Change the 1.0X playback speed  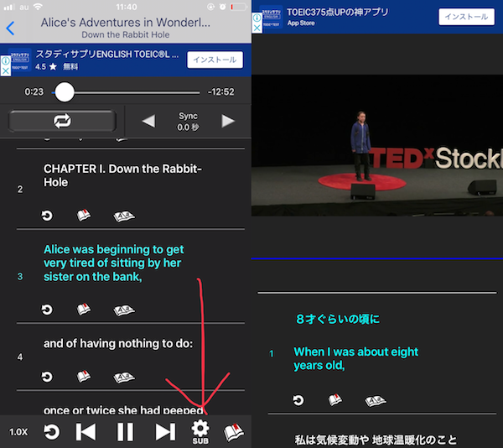(x=18, y=432)
